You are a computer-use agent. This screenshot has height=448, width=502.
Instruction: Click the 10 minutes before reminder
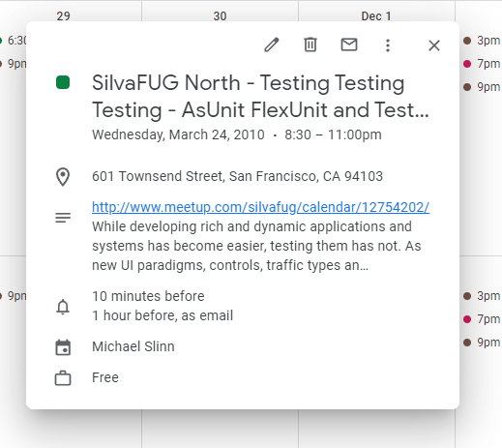148,296
